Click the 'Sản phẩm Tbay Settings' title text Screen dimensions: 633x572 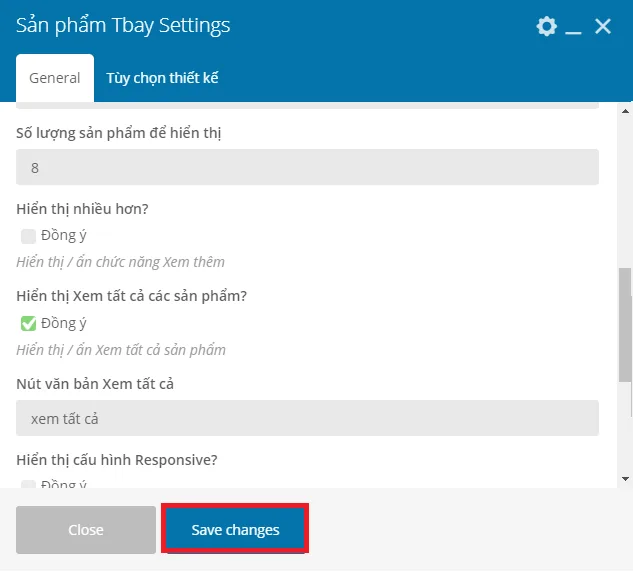pos(123,26)
